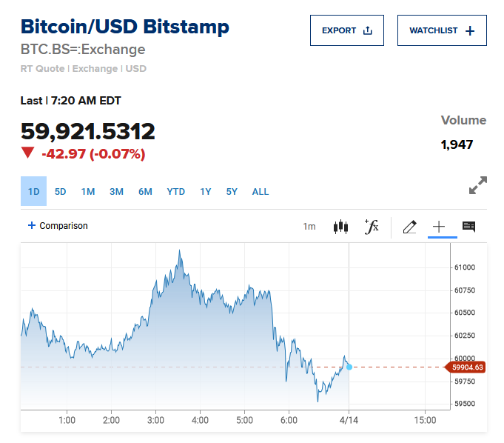Screen dimensions: 504x443
Task: Open the 1m interval dropdown
Action: pyautogui.click(x=309, y=227)
